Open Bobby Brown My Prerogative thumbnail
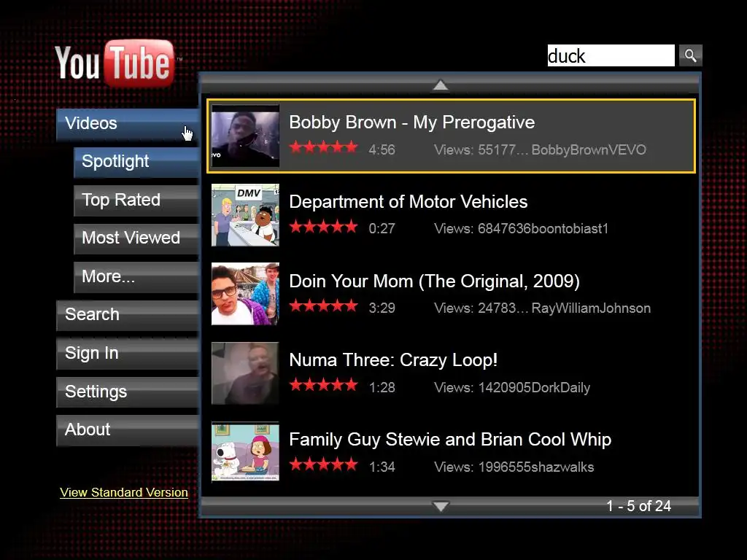Screen dimensions: 747x560 click(245, 136)
